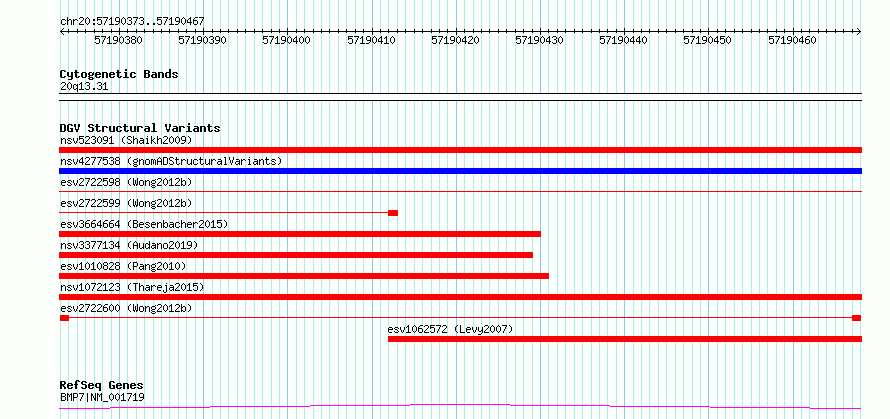890x419 pixels.
Task: Open the esv2722598 (Wong2012b) variant
Action: pos(126,182)
